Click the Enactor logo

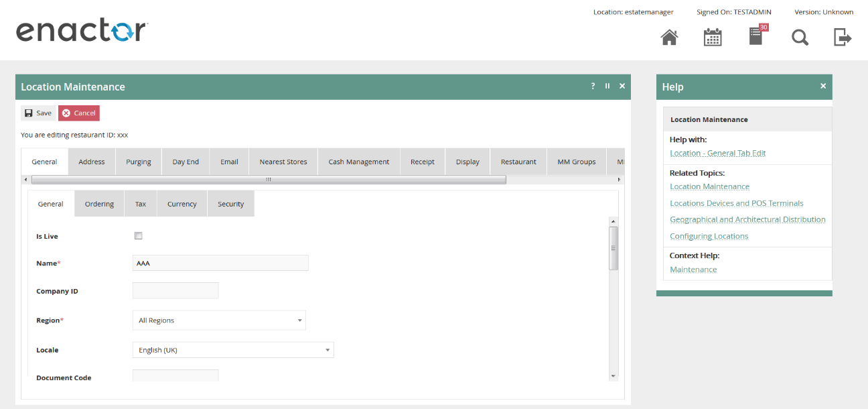point(82,32)
